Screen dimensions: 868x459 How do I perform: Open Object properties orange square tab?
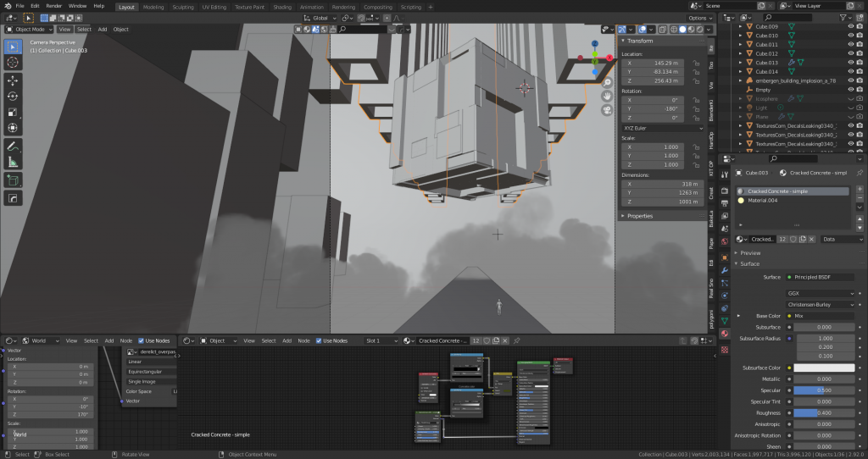click(725, 257)
